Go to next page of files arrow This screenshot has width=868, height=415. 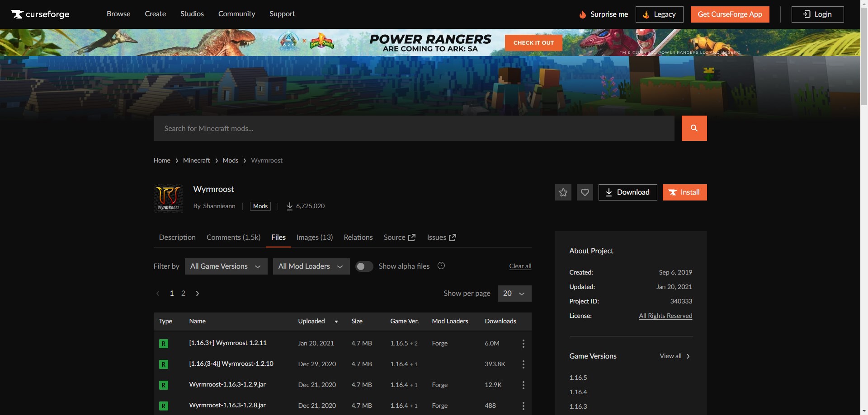[197, 294]
